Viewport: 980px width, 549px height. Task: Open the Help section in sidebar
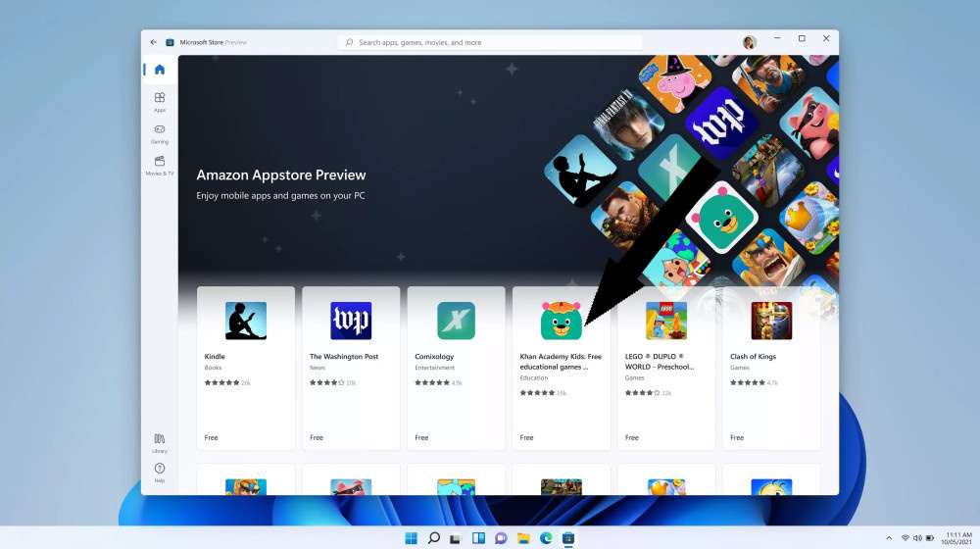coord(160,473)
